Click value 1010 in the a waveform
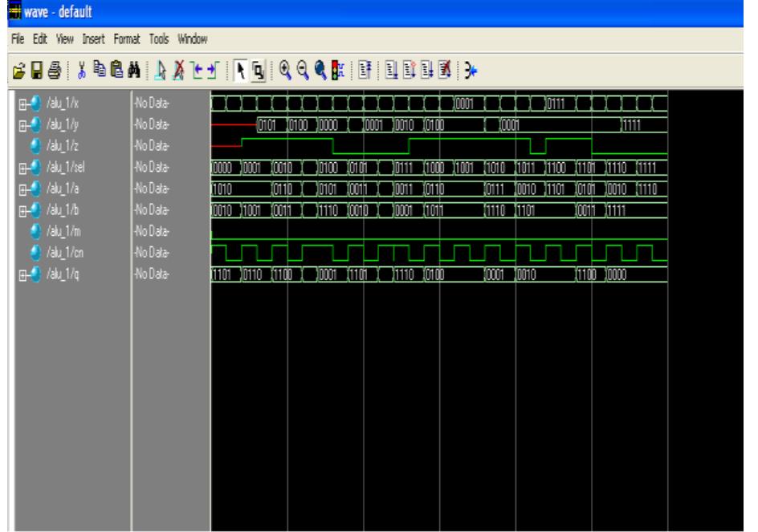This screenshot has width=758, height=532. (222, 189)
